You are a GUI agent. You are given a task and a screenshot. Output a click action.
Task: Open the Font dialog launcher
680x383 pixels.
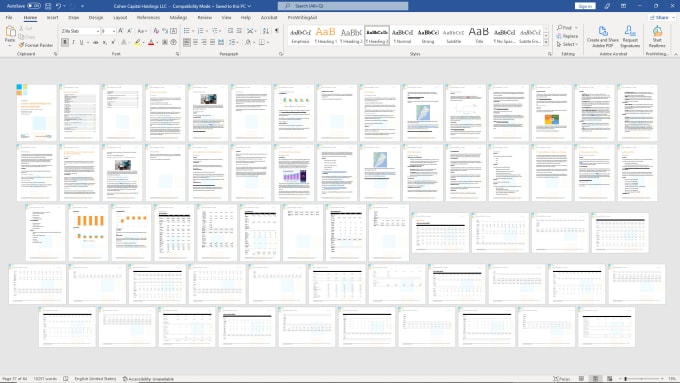tap(177, 54)
